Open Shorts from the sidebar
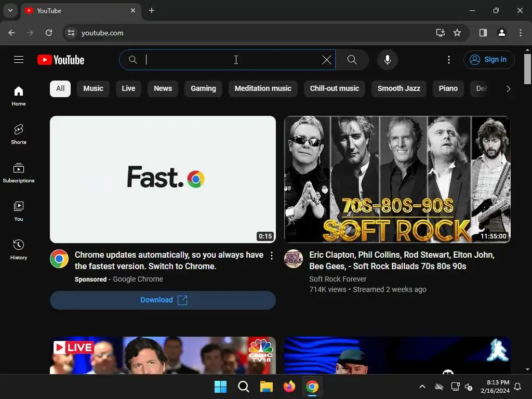This screenshot has height=399, width=532. [19, 135]
